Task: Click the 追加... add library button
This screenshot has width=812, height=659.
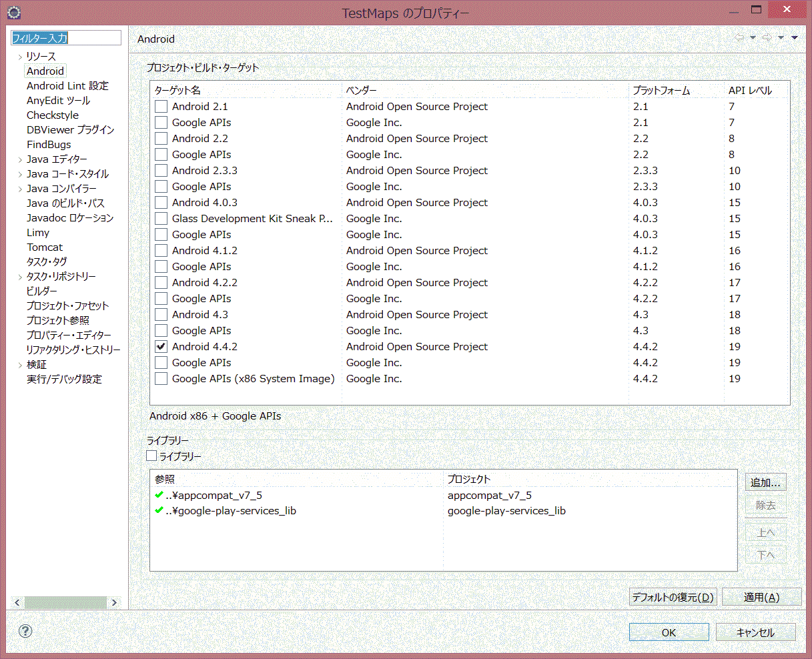Action: point(765,483)
